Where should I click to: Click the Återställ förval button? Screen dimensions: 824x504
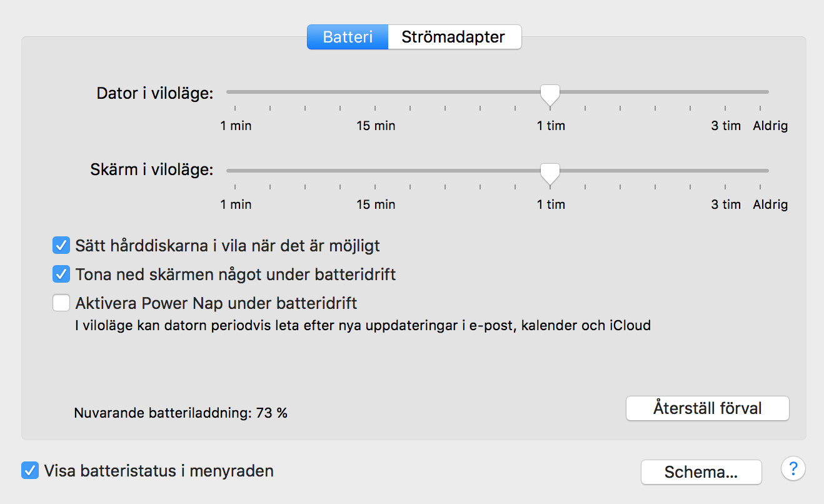coord(707,408)
